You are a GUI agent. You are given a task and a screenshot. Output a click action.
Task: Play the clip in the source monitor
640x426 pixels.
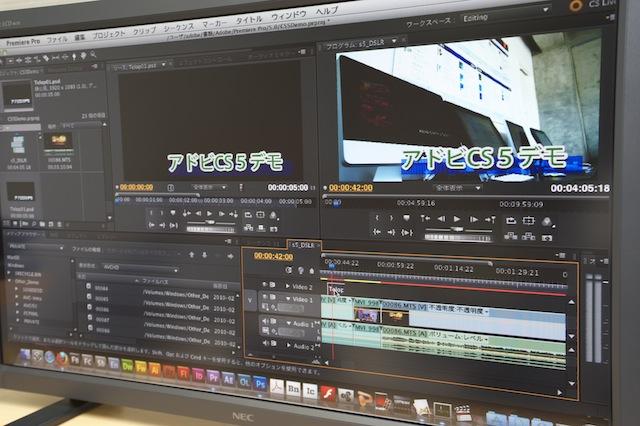click(209, 213)
